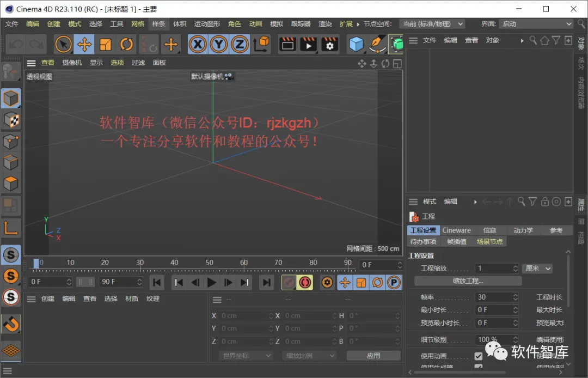This screenshot has width=588, height=378.
Task: Go to start of timeline
Action: tap(157, 282)
